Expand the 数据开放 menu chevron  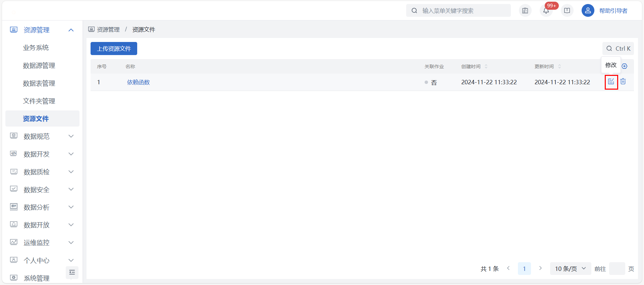[x=71, y=225]
